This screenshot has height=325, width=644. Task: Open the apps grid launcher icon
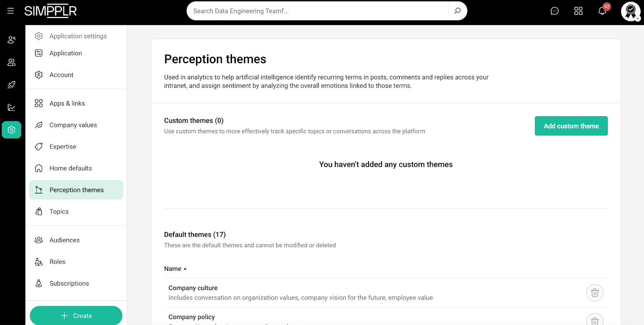(x=578, y=11)
